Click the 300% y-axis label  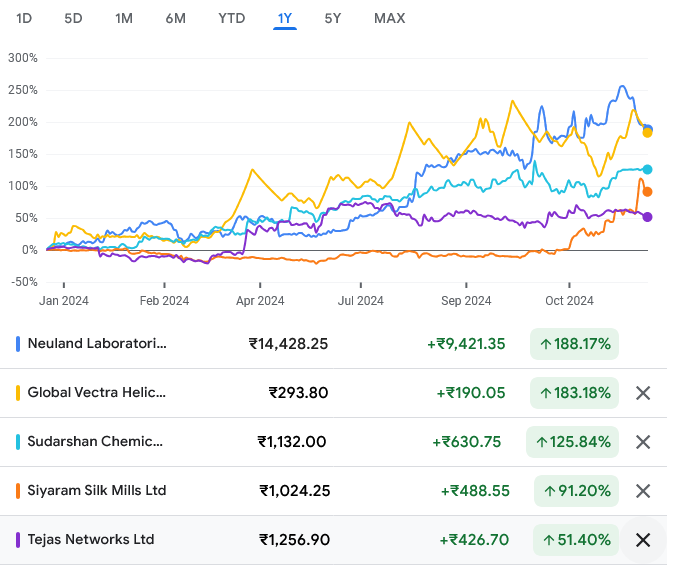tap(23, 58)
